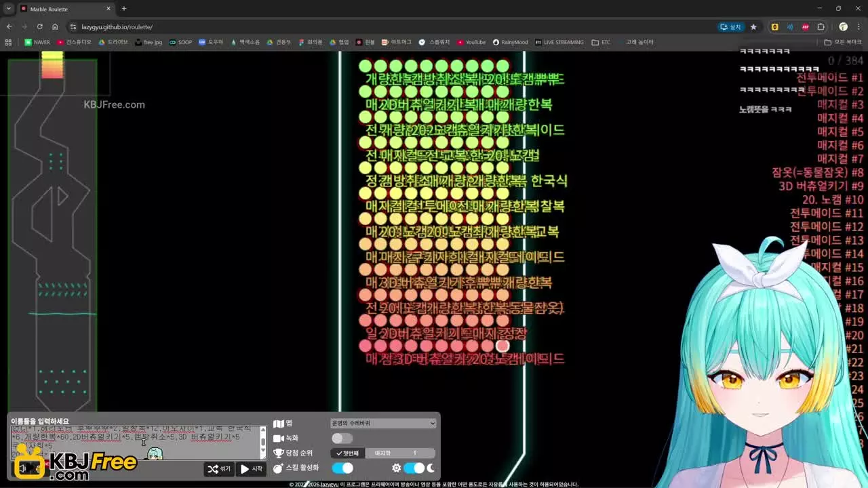Click the 설치 install app button
868x488 pixels.
pos(730,27)
